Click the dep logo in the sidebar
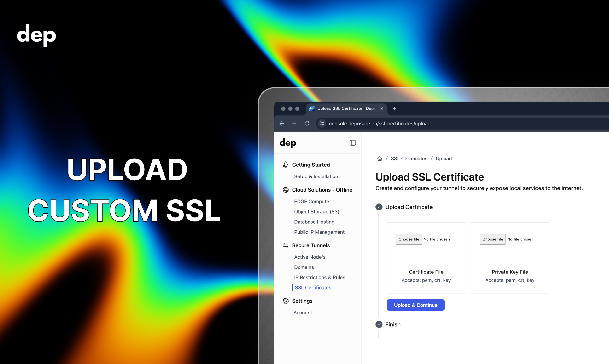Image resolution: width=609 pixels, height=364 pixels. point(288,143)
